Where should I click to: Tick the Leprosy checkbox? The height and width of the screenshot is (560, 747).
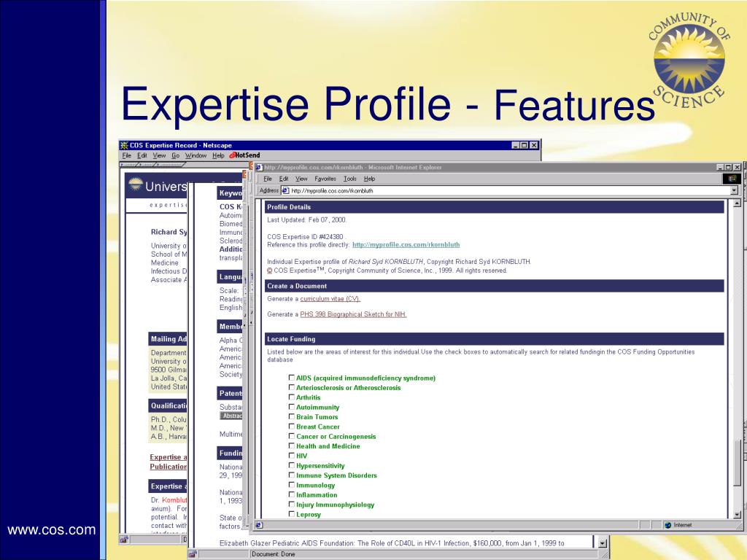[292, 514]
